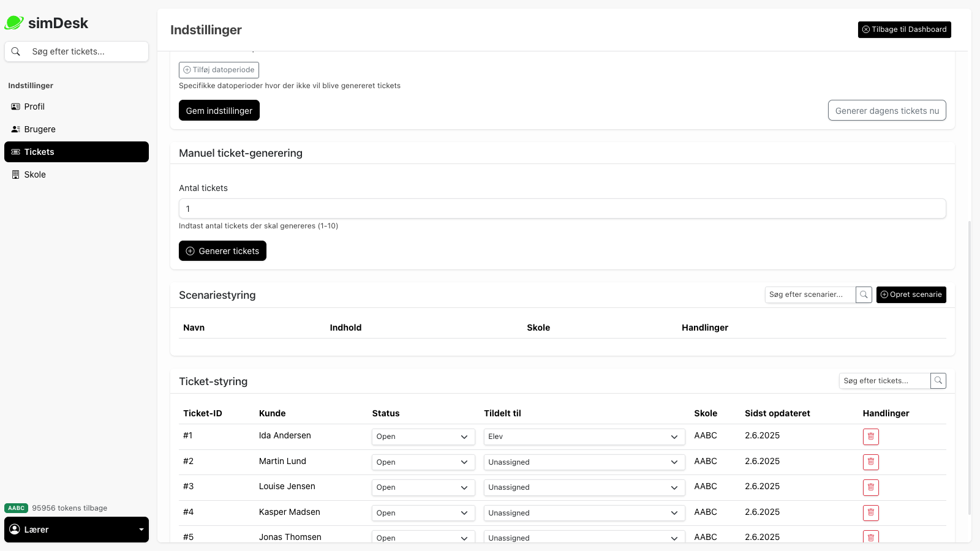Open the assignee dropdown for Kasper Madsen
The height and width of the screenshot is (551, 980).
(583, 512)
